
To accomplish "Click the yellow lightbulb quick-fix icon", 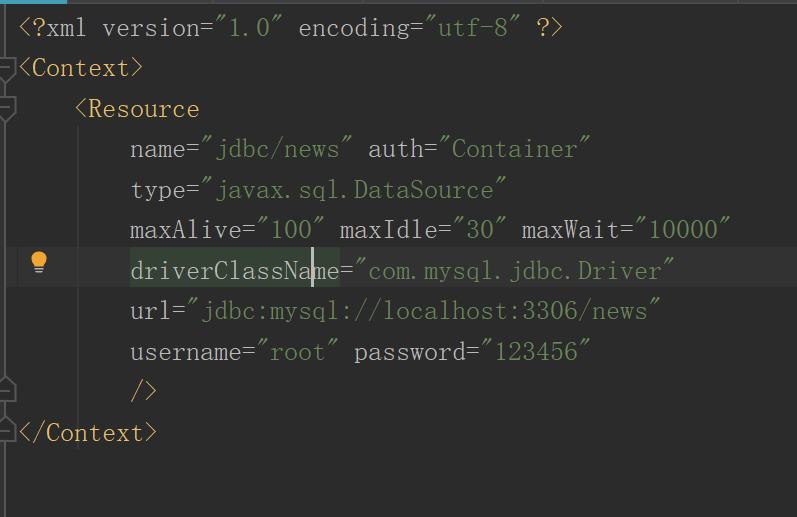I will [39, 262].
